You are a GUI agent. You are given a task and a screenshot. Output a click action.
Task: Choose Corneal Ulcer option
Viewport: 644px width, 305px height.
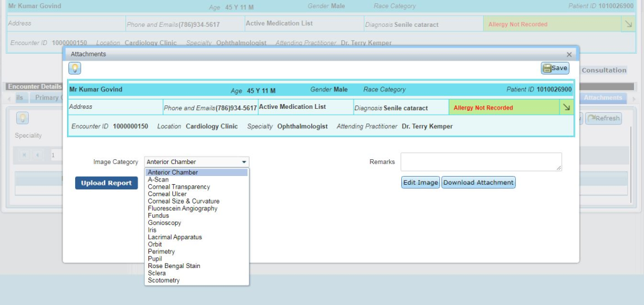(x=197, y=194)
